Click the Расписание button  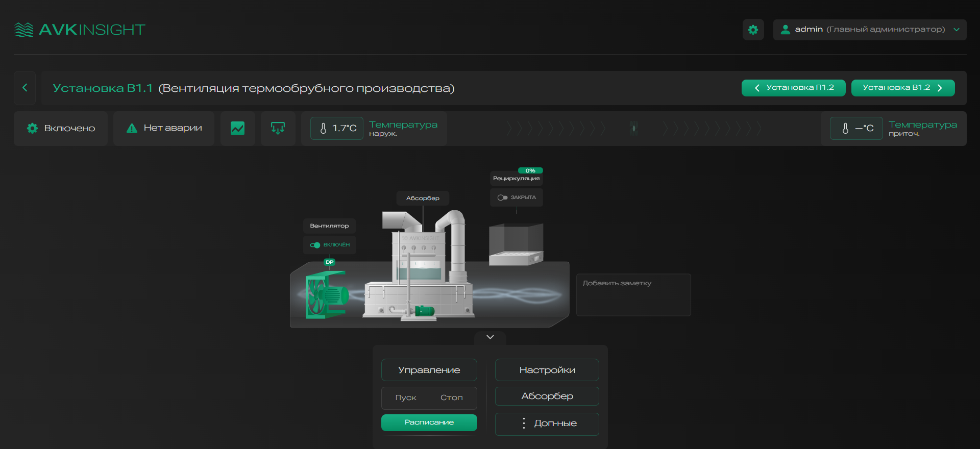[x=429, y=422]
